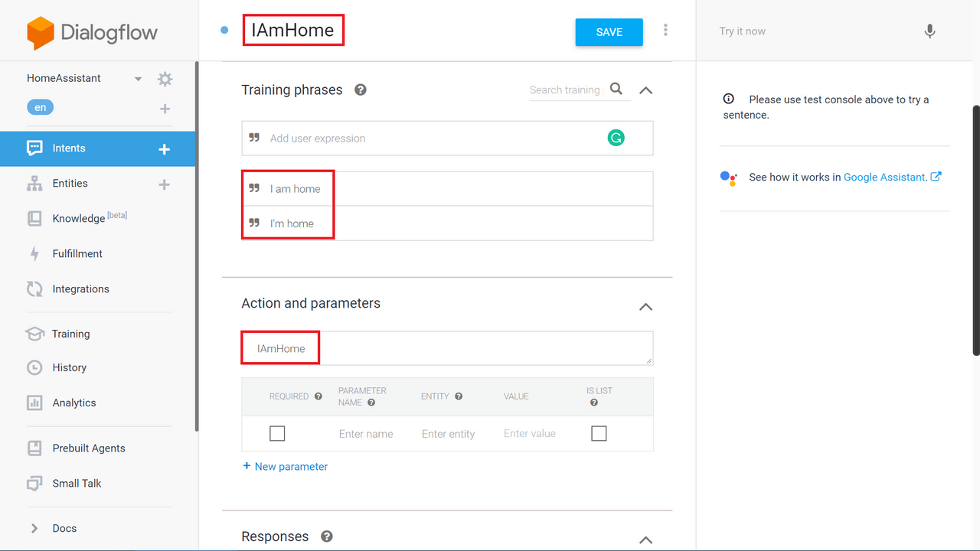This screenshot has height=551, width=980.
Task: Click the Add user expression field
Action: click(x=447, y=138)
